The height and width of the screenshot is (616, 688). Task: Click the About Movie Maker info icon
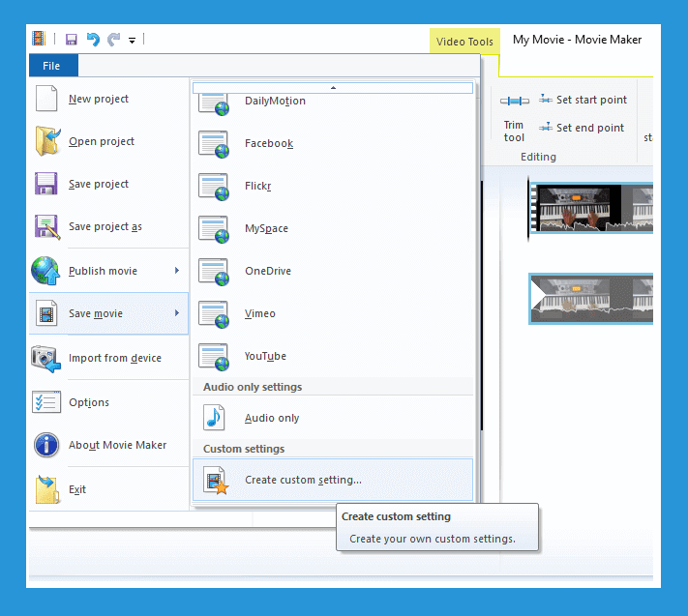tap(46, 445)
